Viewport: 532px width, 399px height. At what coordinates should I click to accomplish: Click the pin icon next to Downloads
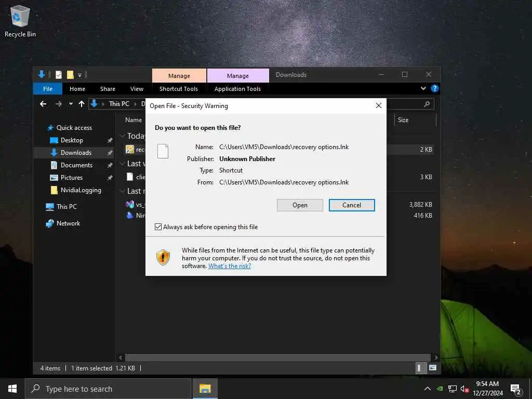point(110,153)
